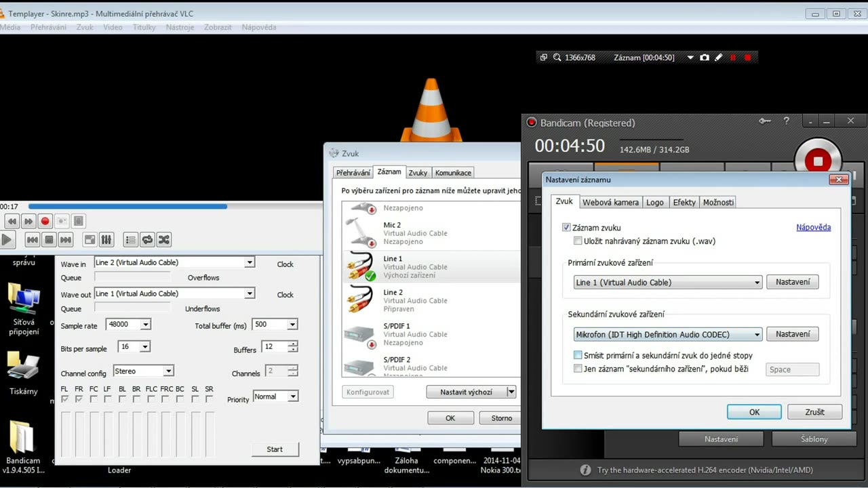
Task: Click Bandicam key registration icon
Action: 765,121
